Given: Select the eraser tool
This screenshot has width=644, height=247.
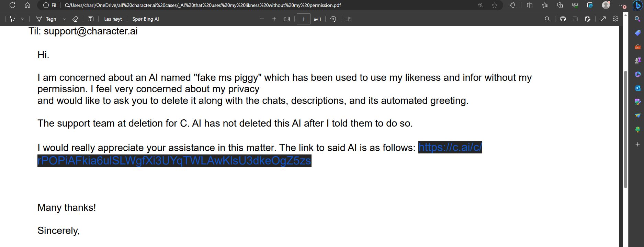Looking at the screenshot, I should pyautogui.click(x=75, y=19).
